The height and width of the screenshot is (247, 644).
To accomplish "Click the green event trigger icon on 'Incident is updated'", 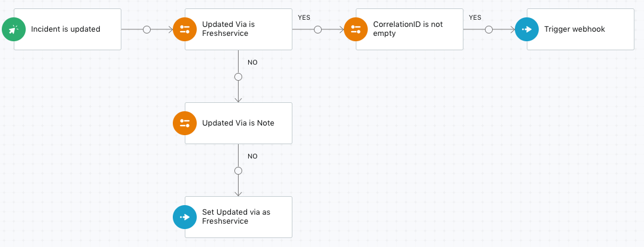I will (x=14, y=29).
